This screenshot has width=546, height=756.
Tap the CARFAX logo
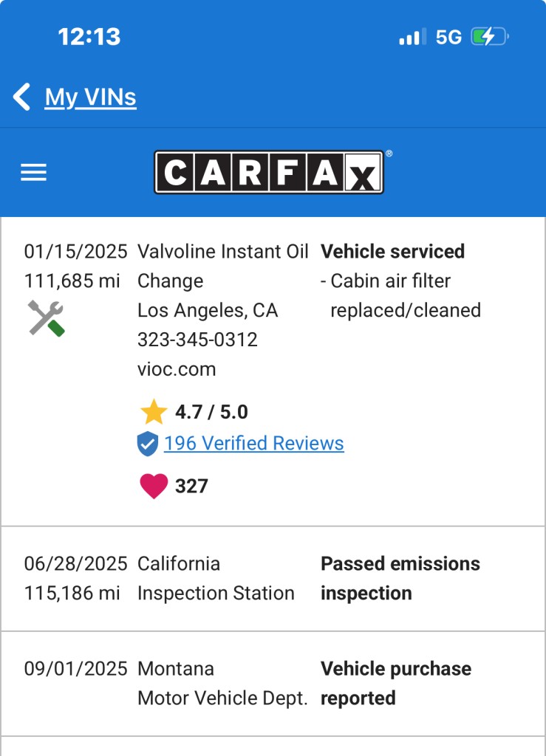[269, 172]
